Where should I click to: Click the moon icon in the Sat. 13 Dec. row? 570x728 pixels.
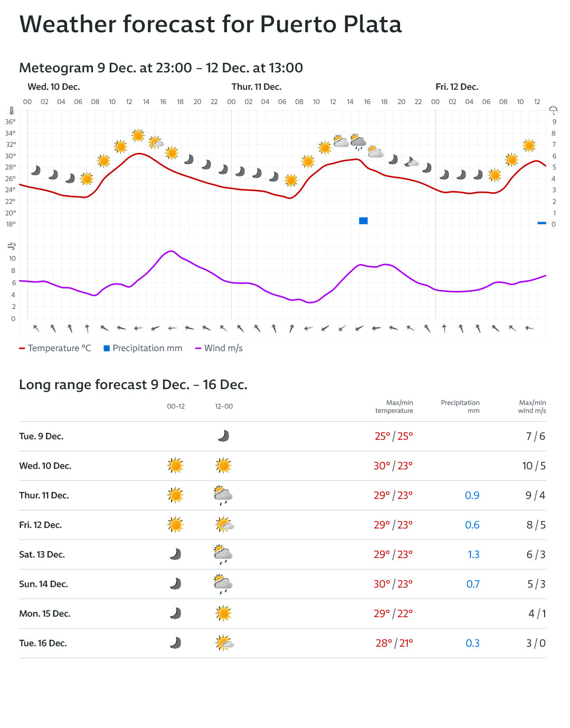[175, 554]
